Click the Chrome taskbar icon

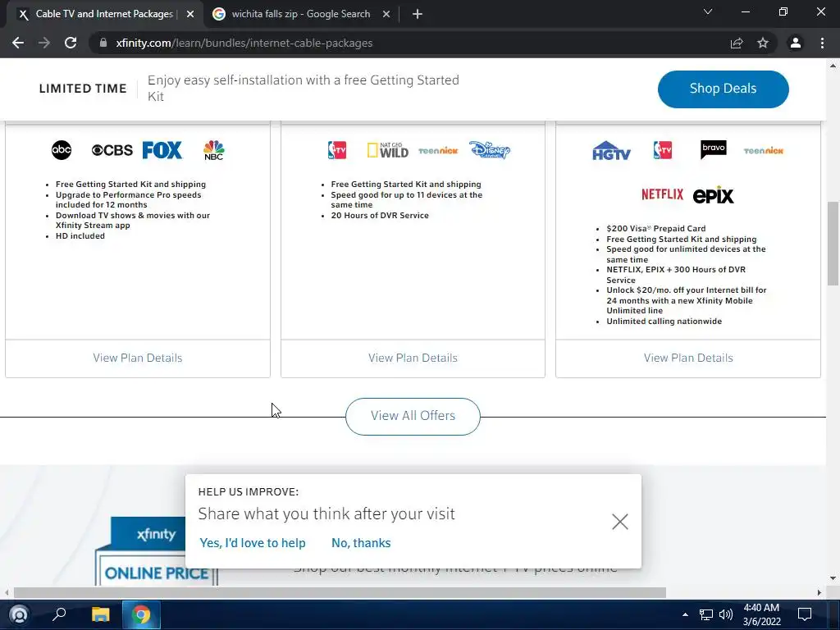pos(141,614)
